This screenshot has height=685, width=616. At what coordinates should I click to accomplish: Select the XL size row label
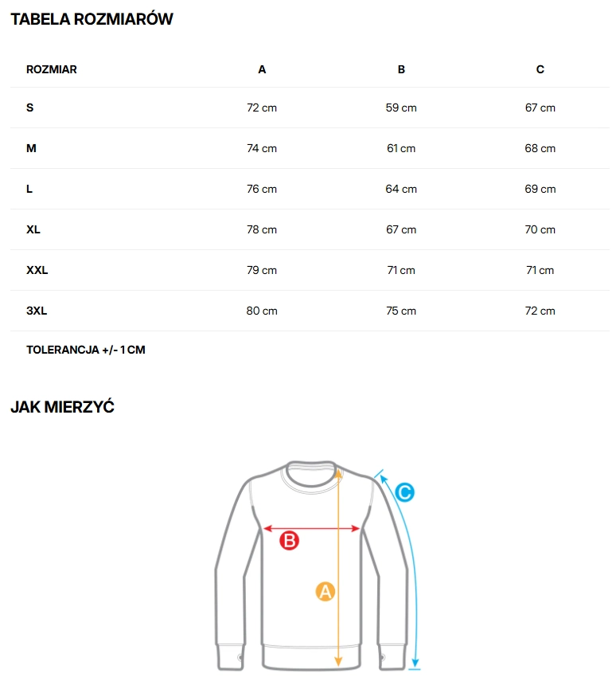click(x=33, y=229)
